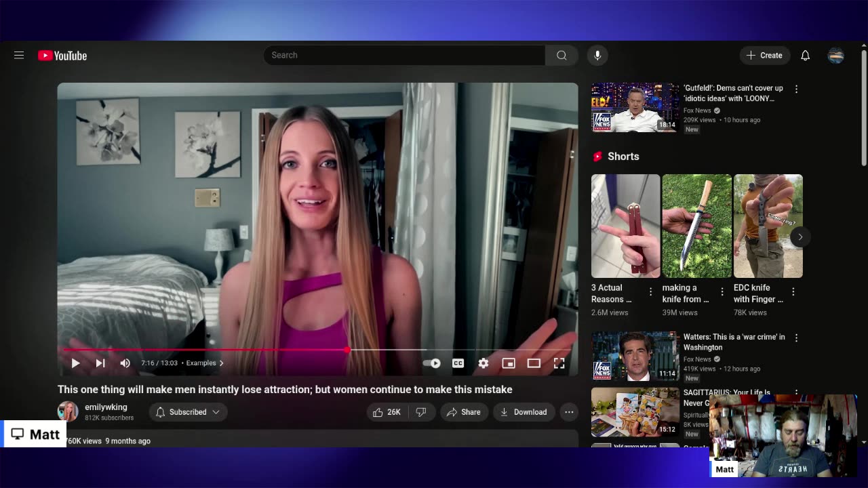Click the Create button
This screenshot has width=868, height=488.
(765, 56)
